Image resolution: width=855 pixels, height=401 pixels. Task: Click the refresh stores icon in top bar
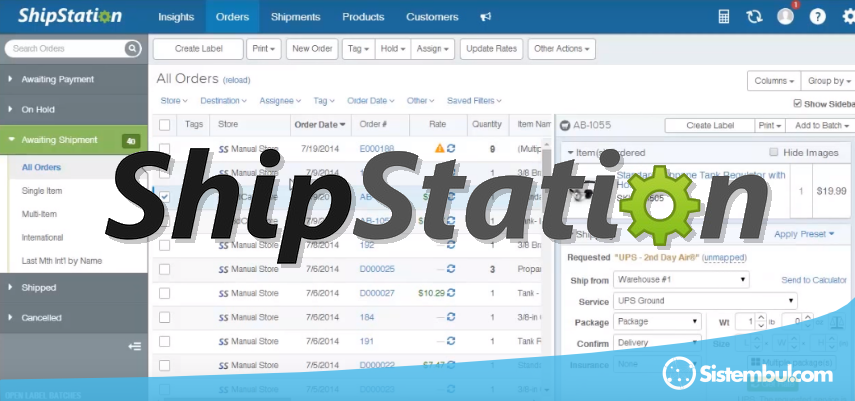coord(754,16)
